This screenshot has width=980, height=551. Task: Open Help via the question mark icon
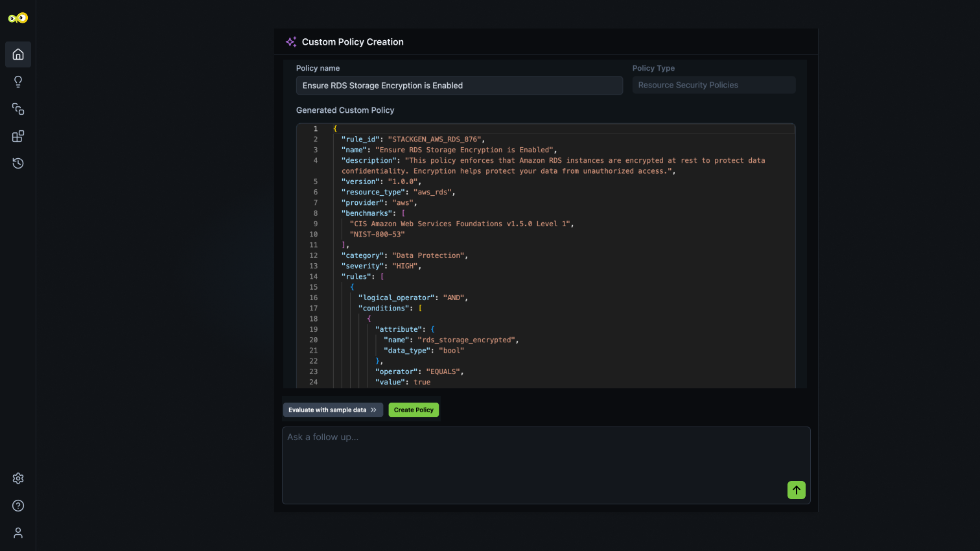tap(17, 506)
